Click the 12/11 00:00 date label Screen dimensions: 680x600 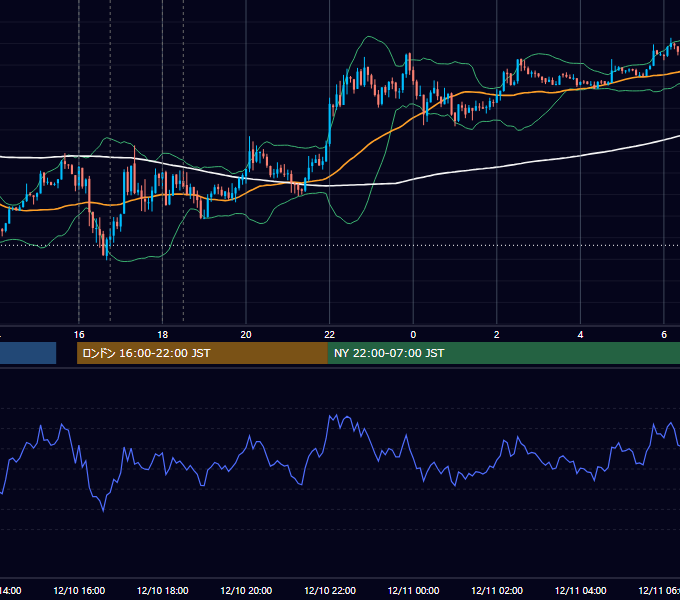(413, 590)
